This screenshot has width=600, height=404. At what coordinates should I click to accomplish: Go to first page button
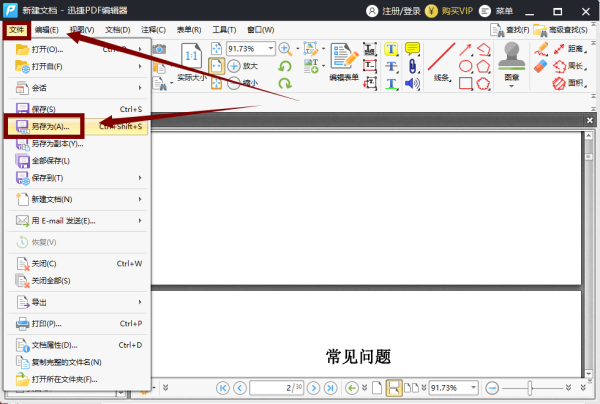pos(223,388)
